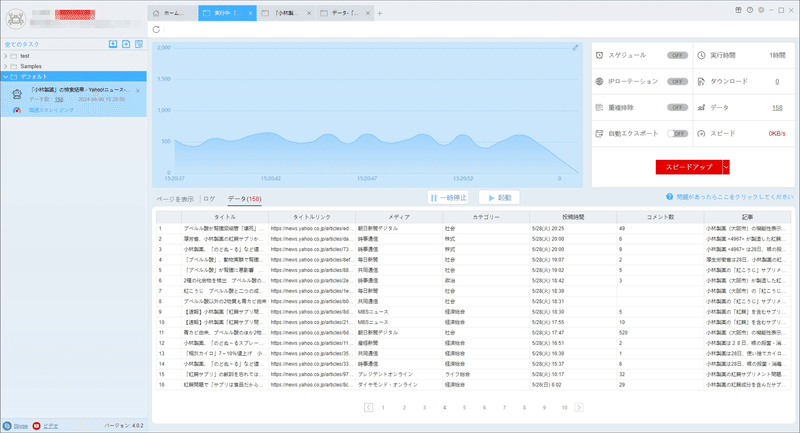The height and width of the screenshot is (433, 800).
Task: Go to page 1 in pagination
Action: coord(383,407)
